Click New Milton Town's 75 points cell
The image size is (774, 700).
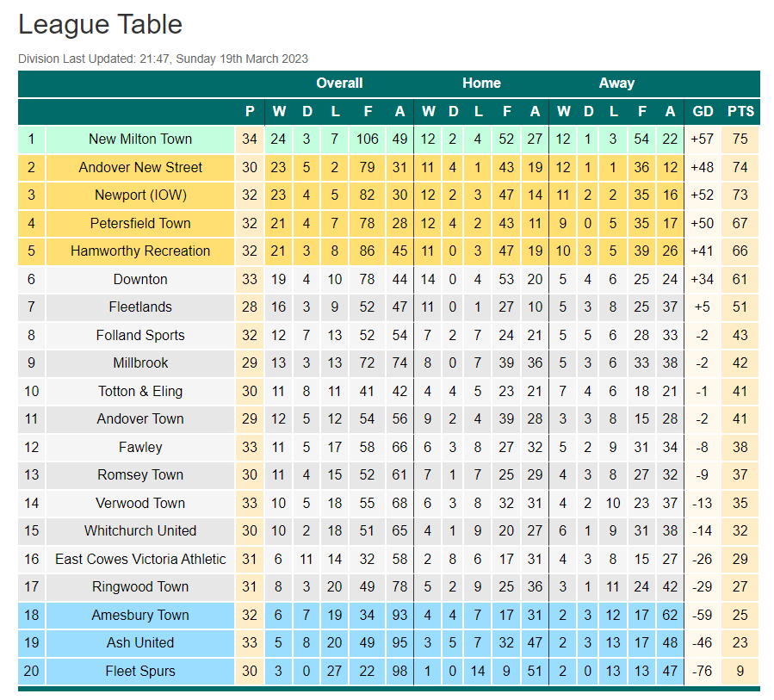(740, 139)
